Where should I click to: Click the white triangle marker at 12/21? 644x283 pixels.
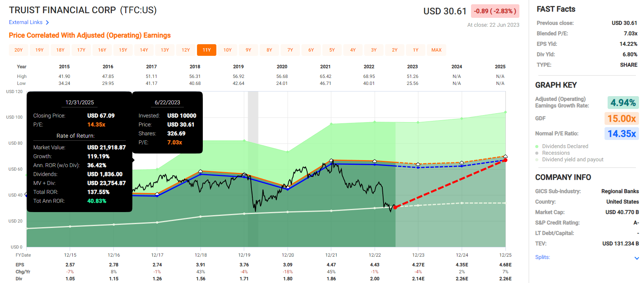pos(331,160)
